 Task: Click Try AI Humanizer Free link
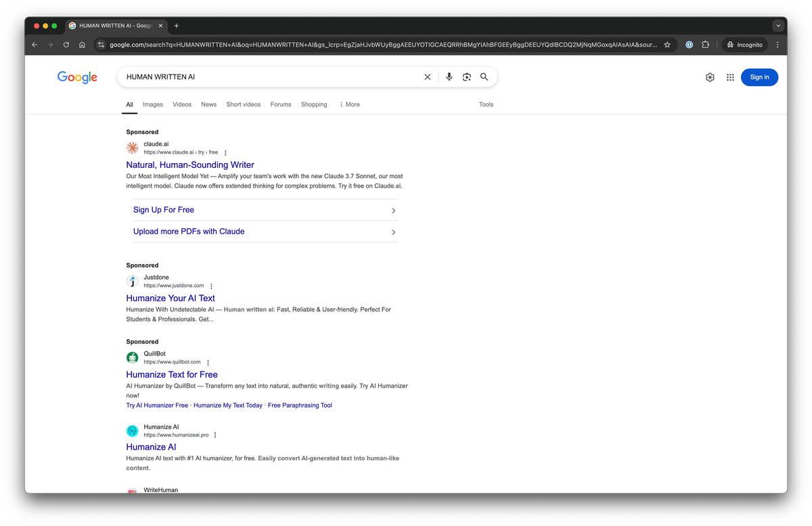click(x=157, y=406)
